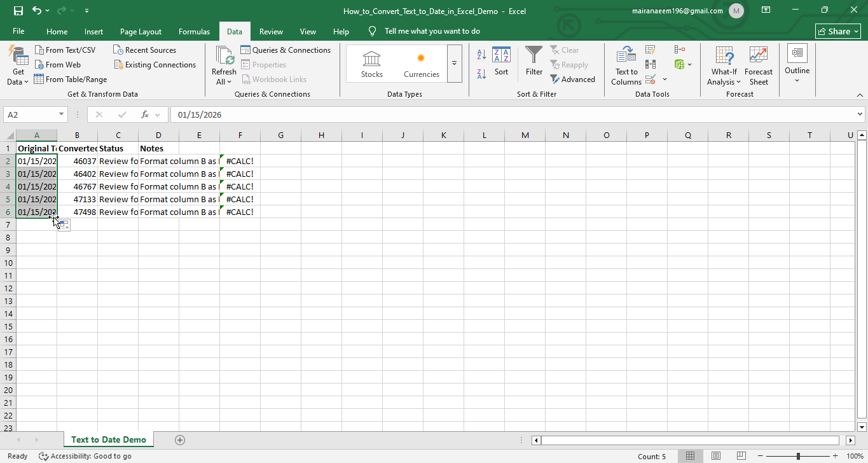The image size is (868, 463).
Task: Select column header B
Action: [77, 135]
